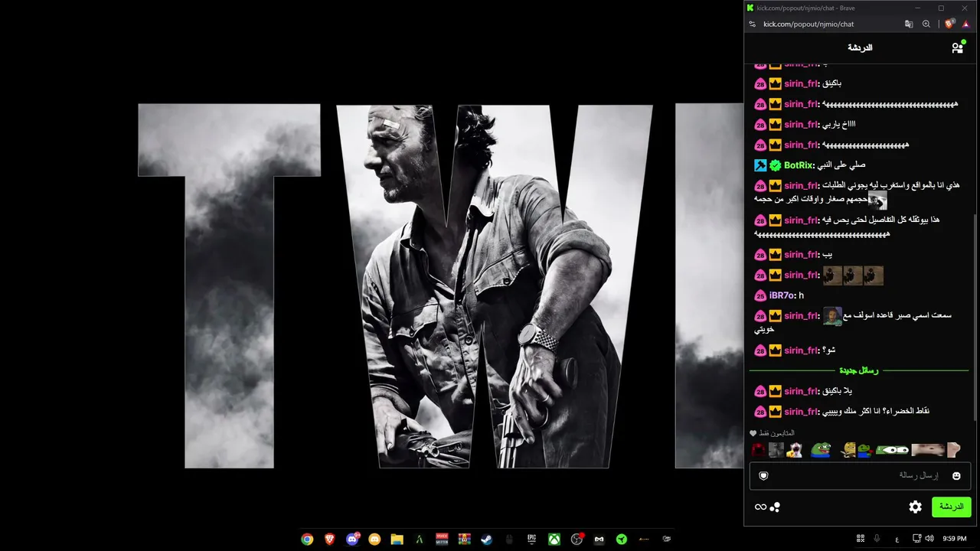Click the zoom magnifier icon in address bar
The image size is (980, 551).
tap(926, 24)
